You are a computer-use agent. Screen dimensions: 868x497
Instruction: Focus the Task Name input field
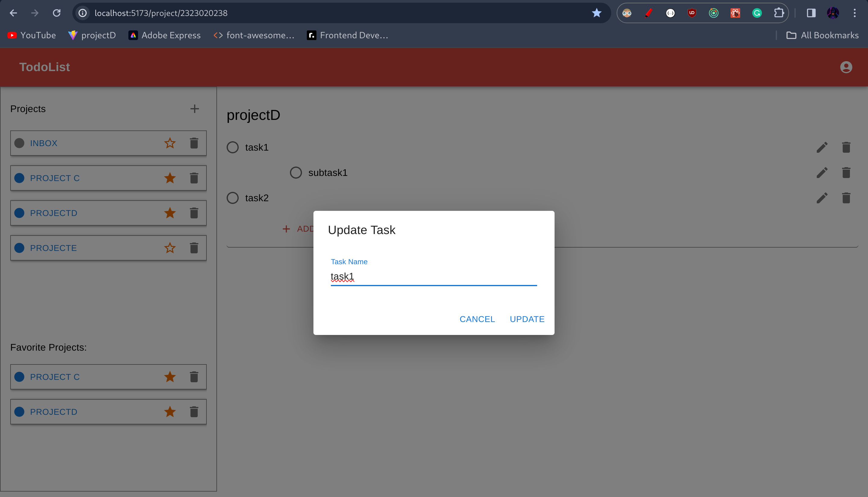click(433, 276)
